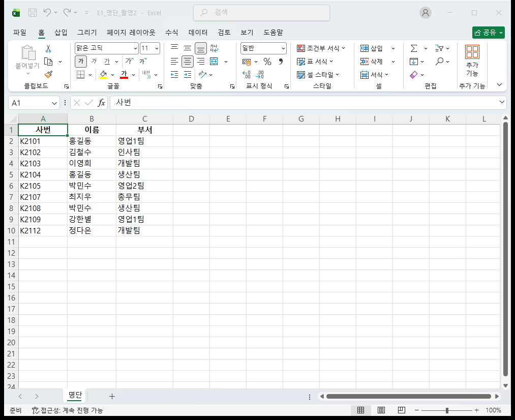Image resolution: width=515 pixels, height=420 pixels.
Task: Apply comma style number format
Action: coord(281,62)
